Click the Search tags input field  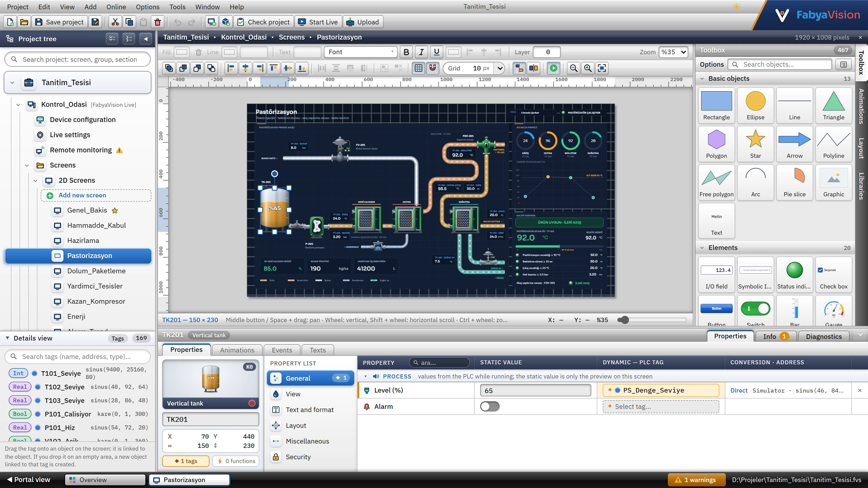[78, 356]
